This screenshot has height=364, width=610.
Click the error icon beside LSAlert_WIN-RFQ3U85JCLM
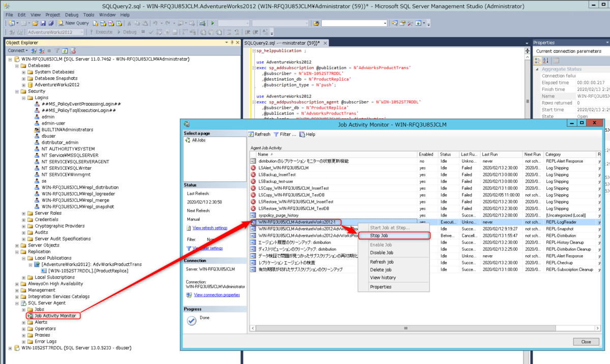(254, 168)
